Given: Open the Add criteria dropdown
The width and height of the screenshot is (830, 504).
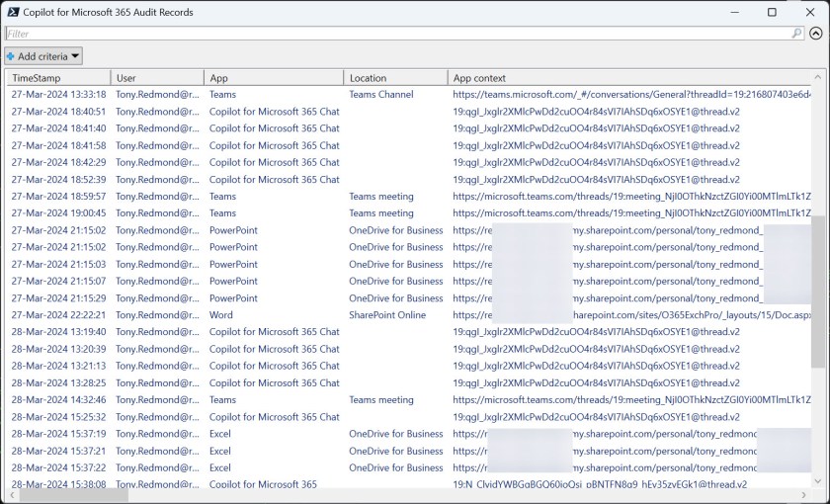Looking at the screenshot, I should 43,56.
